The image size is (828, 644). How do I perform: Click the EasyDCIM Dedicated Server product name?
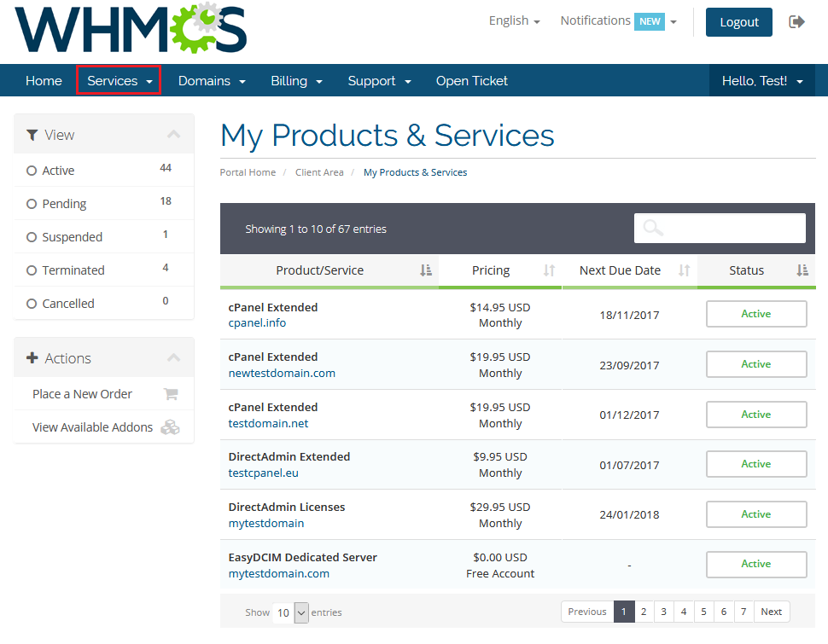[302, 558]
